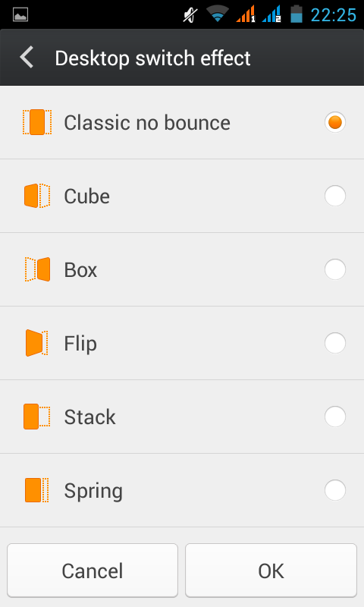Image resolution: width=364 pixels, height=607 pixels.
Task: Dismiss dialog with Cancel button
Action: pos(93,571)
